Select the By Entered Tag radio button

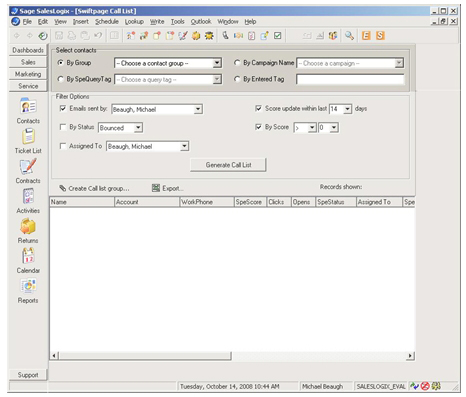(x=237, y=79)
